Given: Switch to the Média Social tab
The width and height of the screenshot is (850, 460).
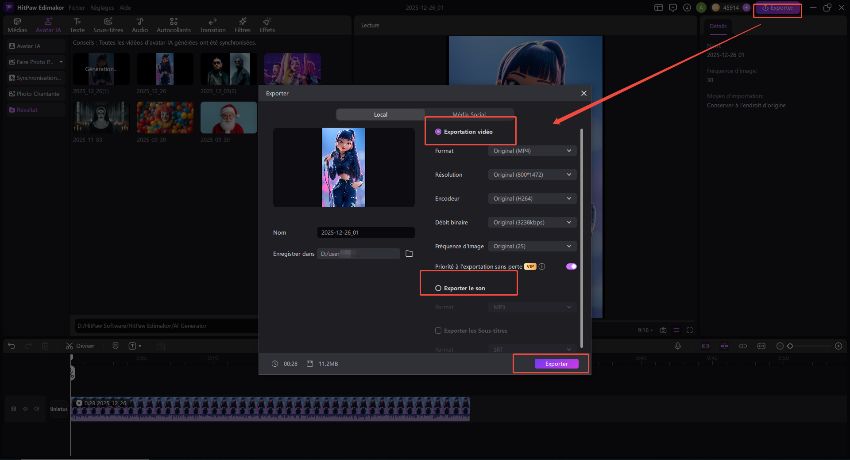Looking at the screenshot, I should point(468,114).
